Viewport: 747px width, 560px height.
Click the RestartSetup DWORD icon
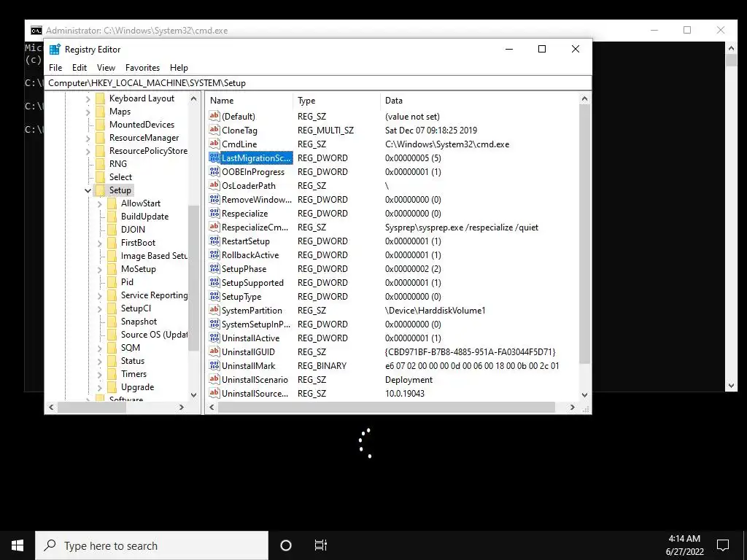point(214,241)
